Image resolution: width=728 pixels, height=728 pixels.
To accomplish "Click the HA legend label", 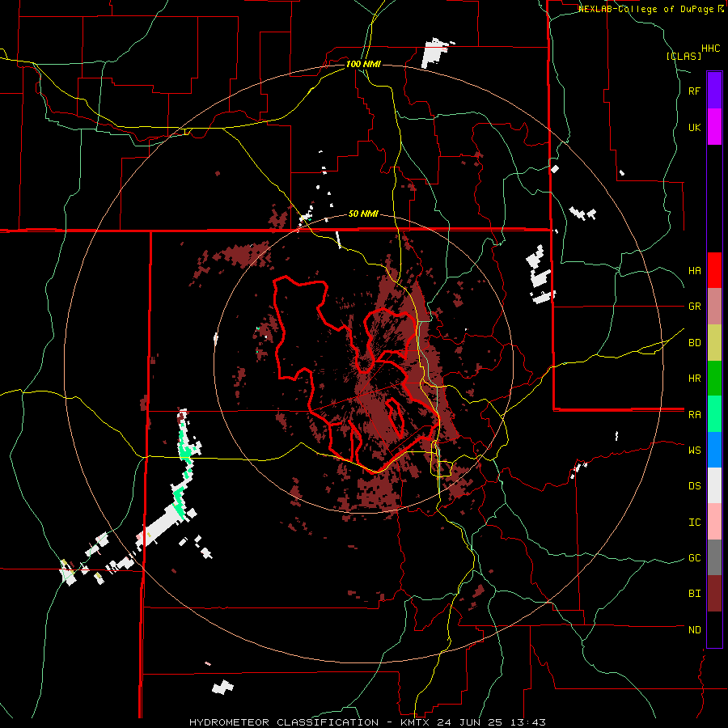I will click(694, 271).
